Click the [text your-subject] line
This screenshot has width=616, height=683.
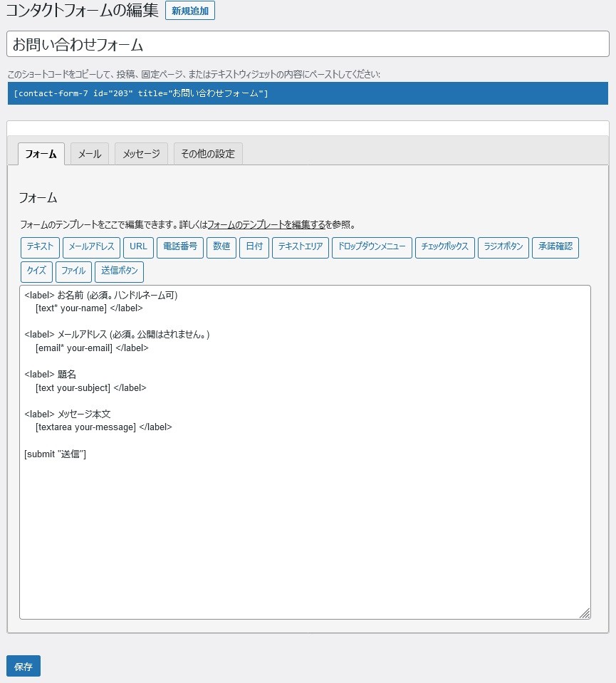(91, 387)
